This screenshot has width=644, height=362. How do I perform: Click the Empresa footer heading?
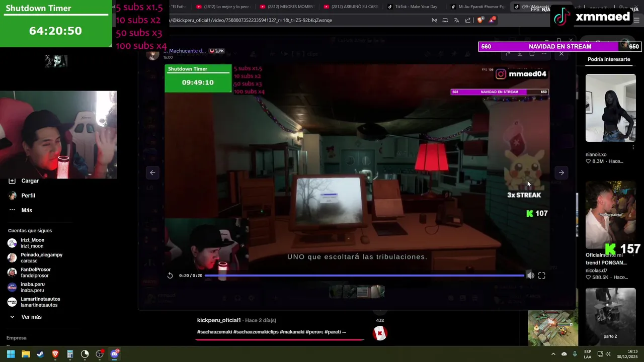pos(17,338)
